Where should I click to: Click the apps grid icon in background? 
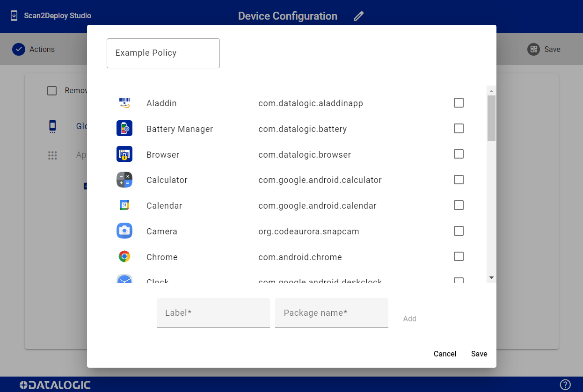(x=52, y=155)
